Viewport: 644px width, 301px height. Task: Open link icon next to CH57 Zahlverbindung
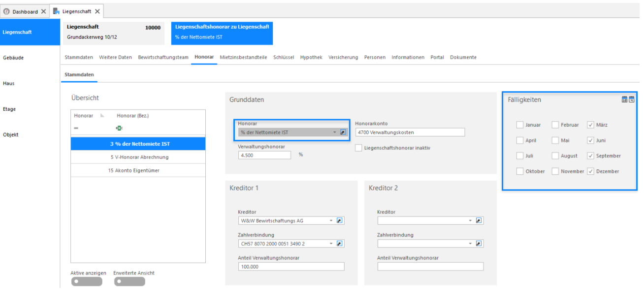coord(339,243)
